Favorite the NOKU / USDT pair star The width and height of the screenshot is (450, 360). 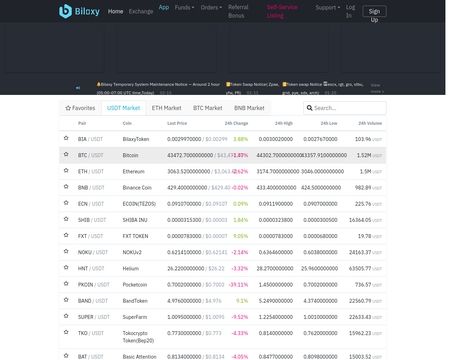coord(66,251)
